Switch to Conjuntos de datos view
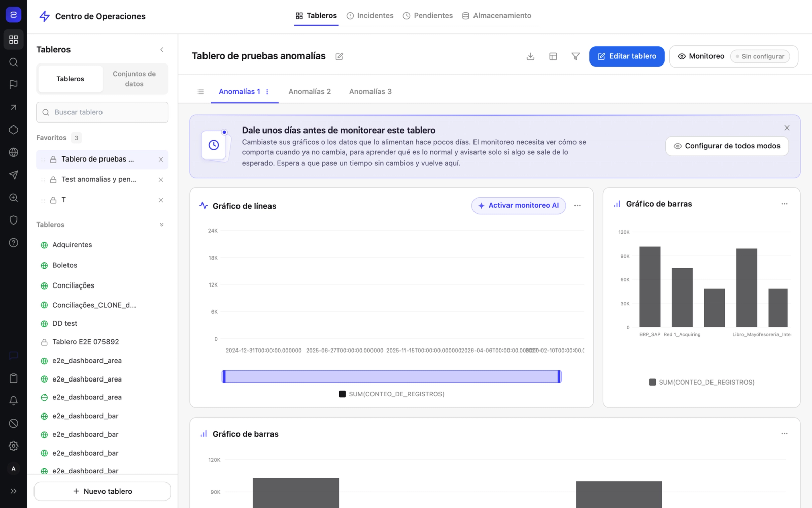The image size is (812, 508). click(134, 79)
